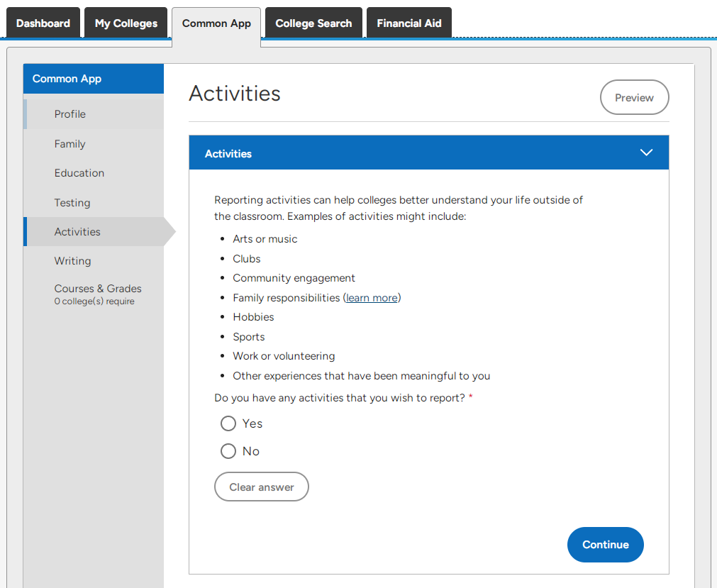Screen dimensions: 717x588
Task: Click the Clear answer button
Action: coord(262,487)
